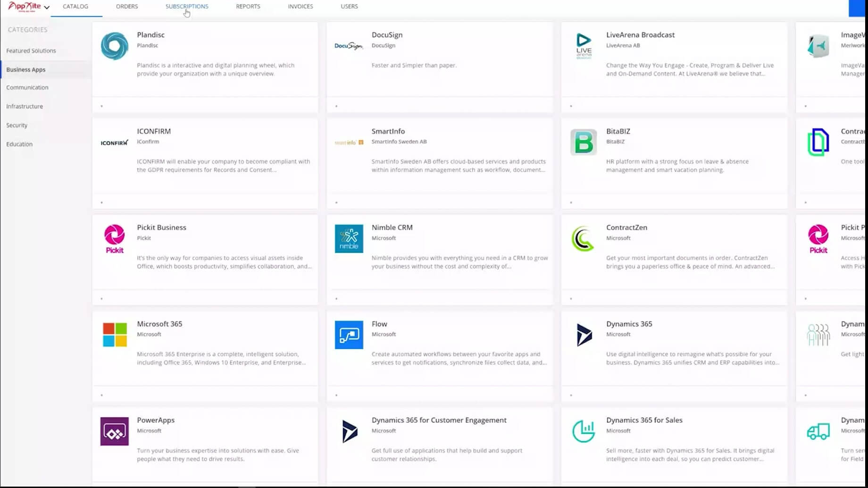Open the Orders tab
Viewport: 868px width, 488px height.
click(x=127, y=7)
